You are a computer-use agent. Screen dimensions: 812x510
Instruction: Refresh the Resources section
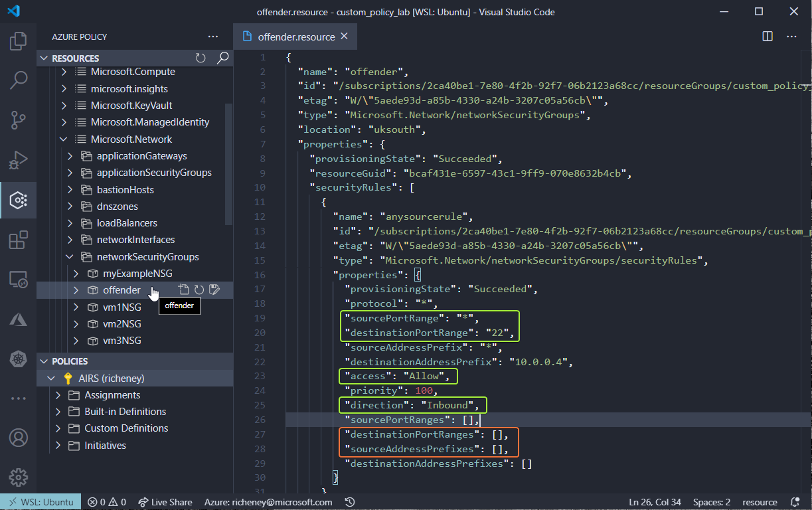click(201, 58)
